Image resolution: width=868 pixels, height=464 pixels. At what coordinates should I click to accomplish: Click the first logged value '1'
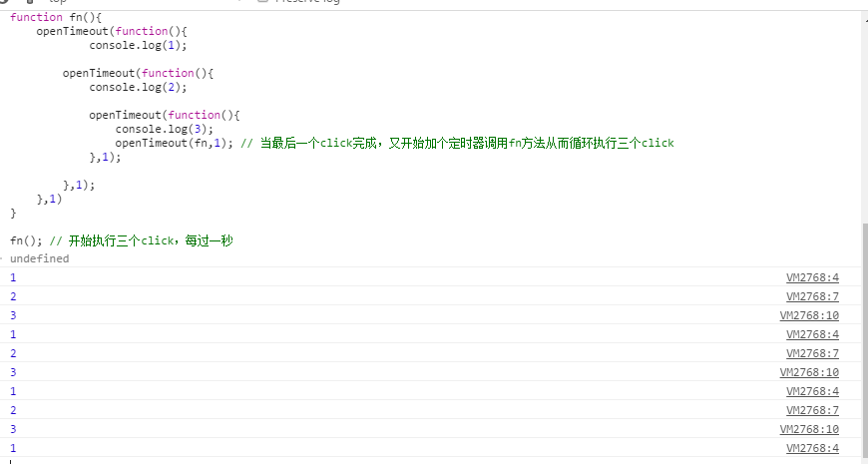[13, 277]
